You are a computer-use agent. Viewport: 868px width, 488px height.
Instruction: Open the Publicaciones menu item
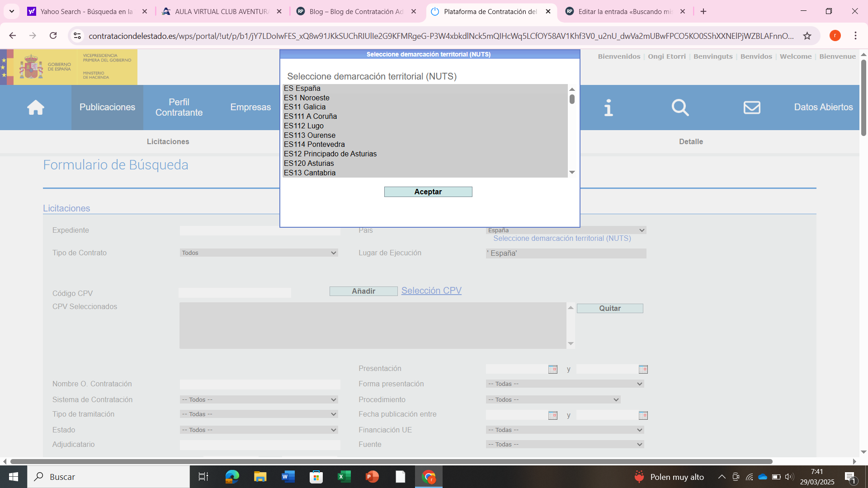click(x=107, y=108)
